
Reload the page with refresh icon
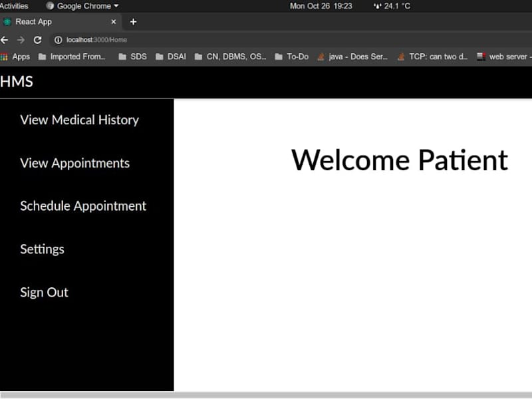click(x=38, y=40)
